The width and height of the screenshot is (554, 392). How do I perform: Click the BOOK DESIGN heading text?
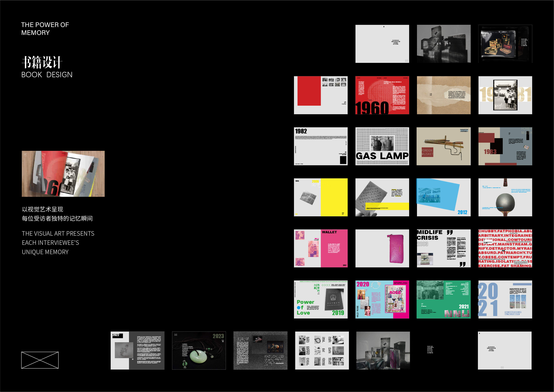pos(47,75)
